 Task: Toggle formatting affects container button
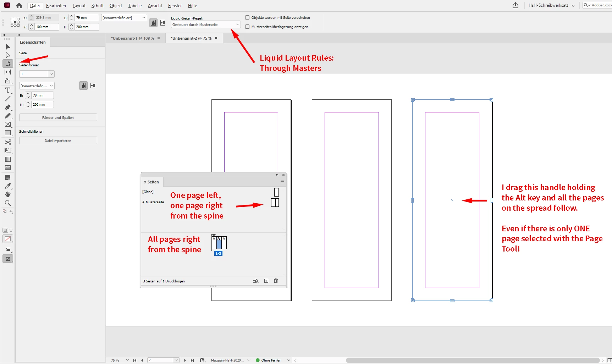pos(5,230)
